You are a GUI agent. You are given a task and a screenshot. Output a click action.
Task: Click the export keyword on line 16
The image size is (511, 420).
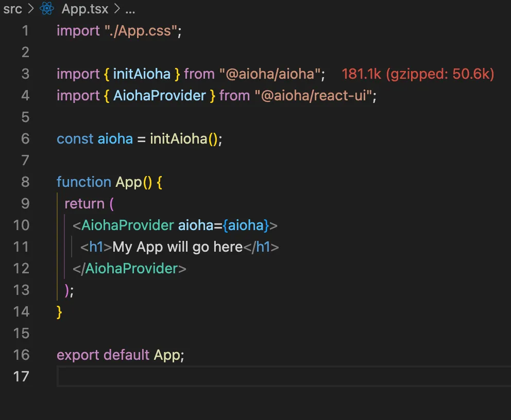click(78, 355)
